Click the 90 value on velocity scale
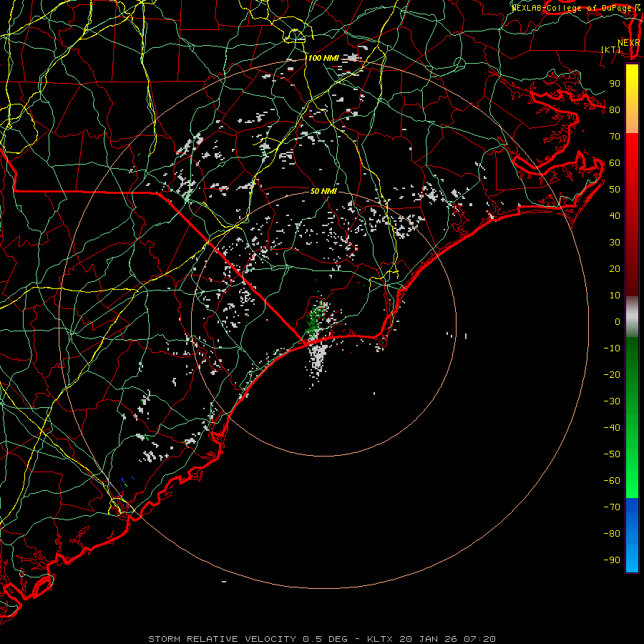 pyautogui.click(x=615, y=84)
